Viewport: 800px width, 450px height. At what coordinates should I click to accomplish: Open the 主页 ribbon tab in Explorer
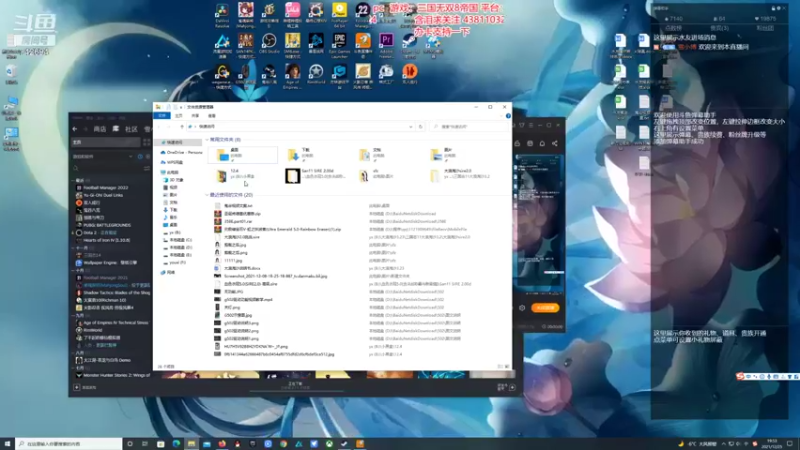pyautogui.click(x=179, y=116)
